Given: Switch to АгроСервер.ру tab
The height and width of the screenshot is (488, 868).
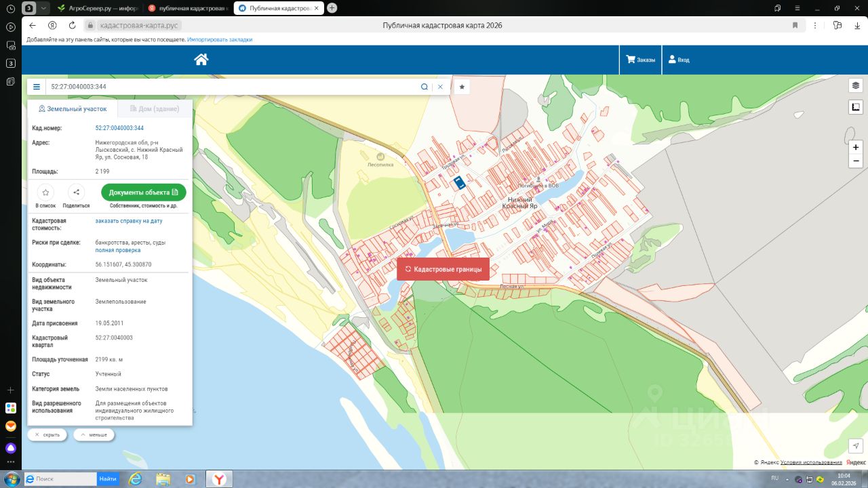Looking at the screenshot, I should point(98,8).
